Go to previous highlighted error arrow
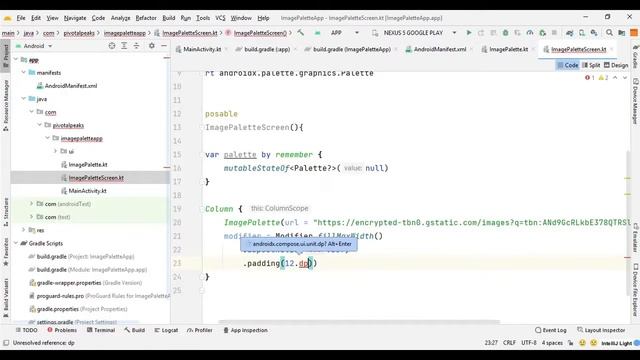 [x=615, y=78]
